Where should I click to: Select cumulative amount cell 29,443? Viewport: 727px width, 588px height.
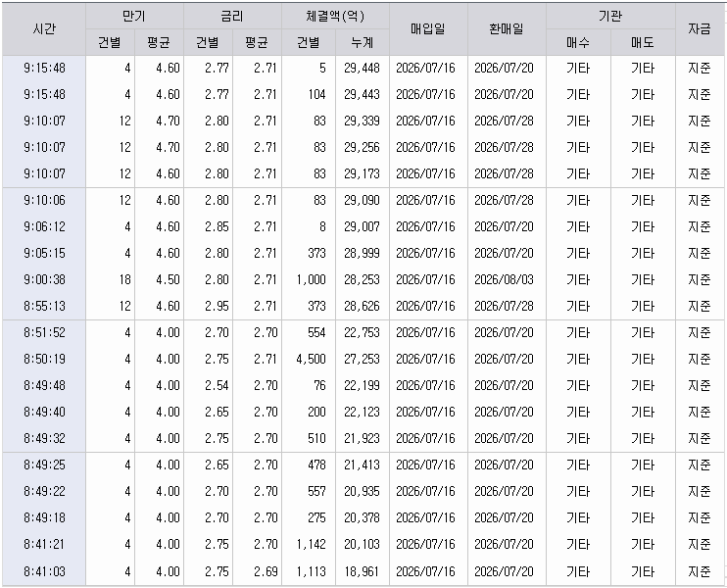pos(363,95)
